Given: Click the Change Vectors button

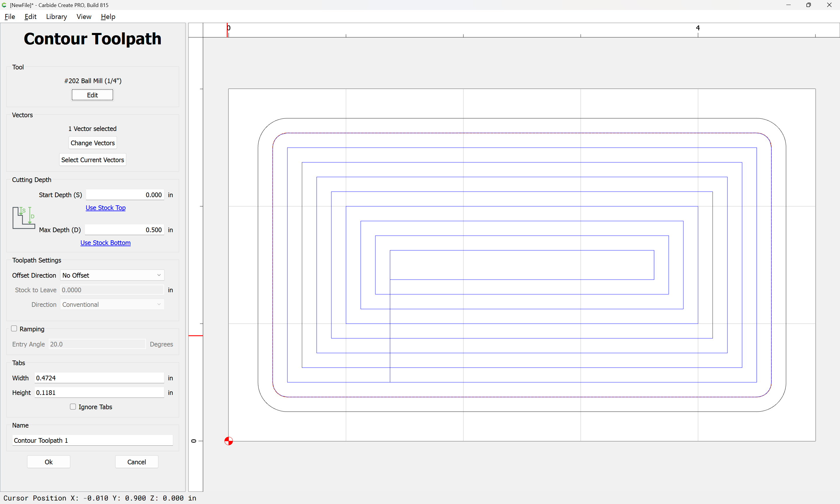Looking at the screenshot, I should click(93, 143).
